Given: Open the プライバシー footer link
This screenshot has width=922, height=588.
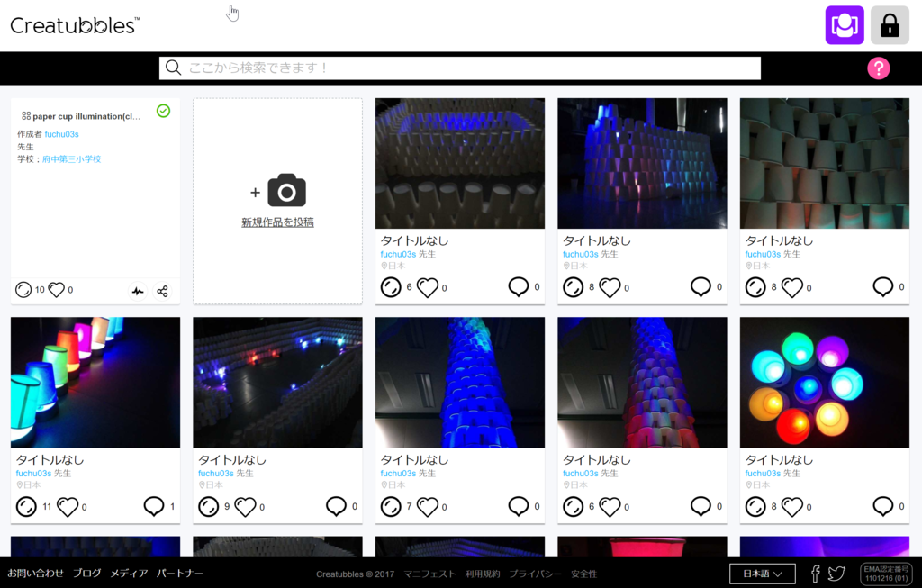Looking at the screenshot, I should (535, 574).
